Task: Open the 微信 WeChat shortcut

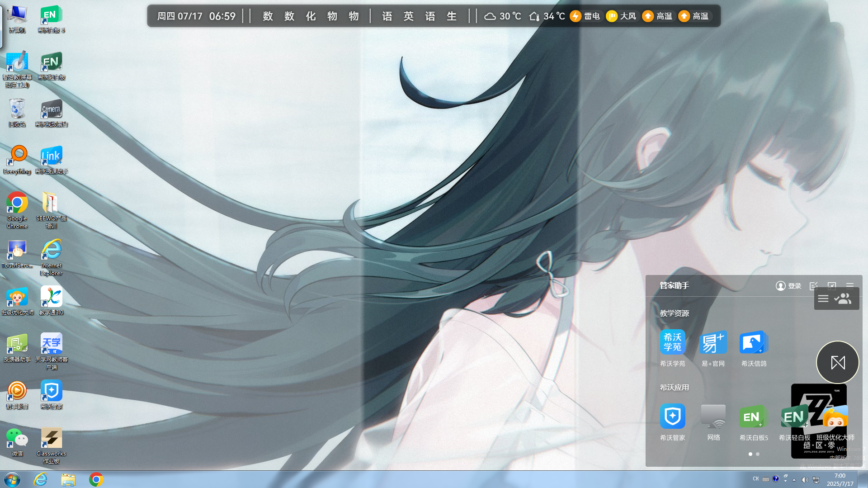Action: [x=17, y=442]
